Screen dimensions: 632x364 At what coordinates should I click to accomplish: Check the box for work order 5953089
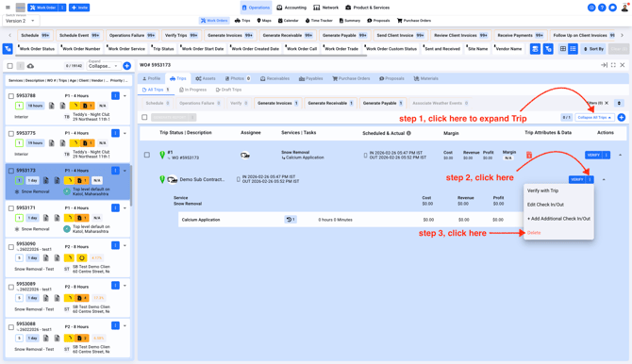point(11,287)
